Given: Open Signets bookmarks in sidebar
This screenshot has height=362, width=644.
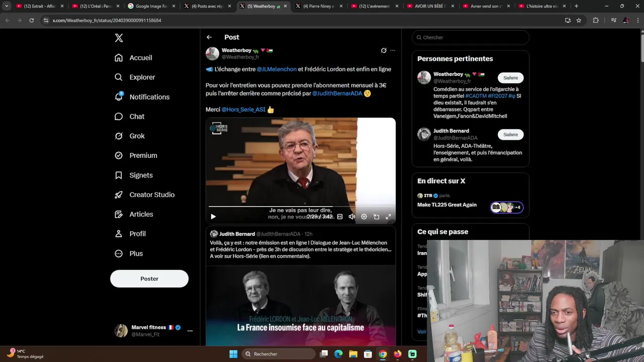Looking at the screenshot, I should (133, 175).
